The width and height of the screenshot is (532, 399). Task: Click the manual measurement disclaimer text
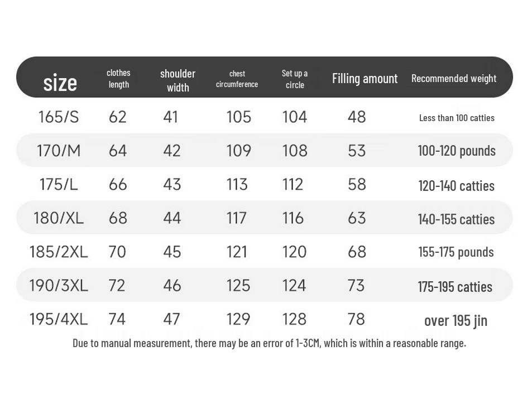click(269, 343)
